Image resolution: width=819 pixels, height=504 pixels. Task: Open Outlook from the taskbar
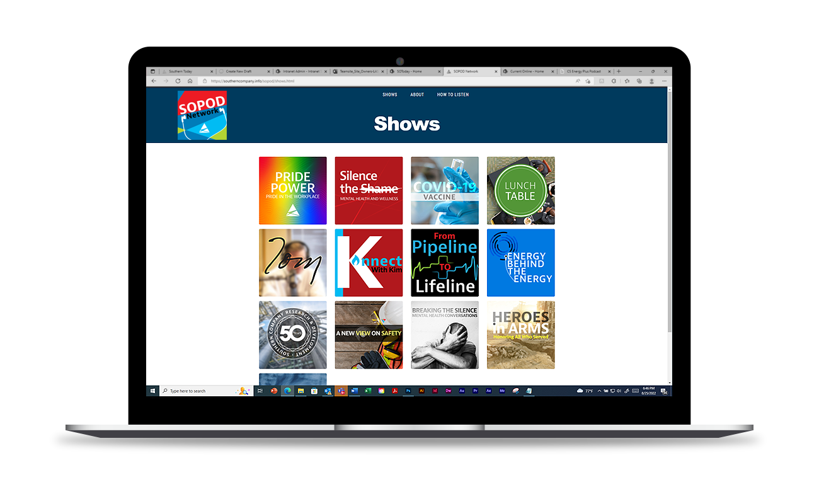pos(327,391)
